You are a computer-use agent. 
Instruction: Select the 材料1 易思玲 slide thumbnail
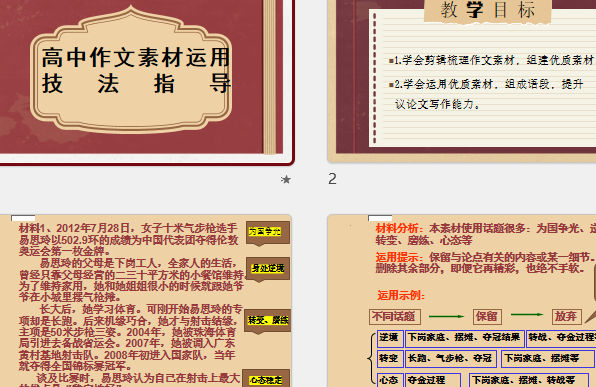point(146,301)
